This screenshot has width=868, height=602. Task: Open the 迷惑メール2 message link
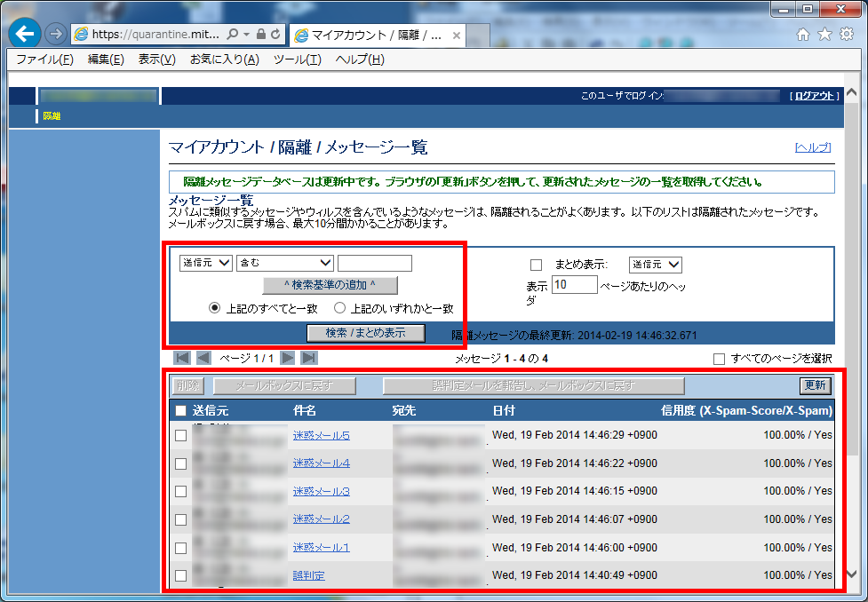point(321,519)
